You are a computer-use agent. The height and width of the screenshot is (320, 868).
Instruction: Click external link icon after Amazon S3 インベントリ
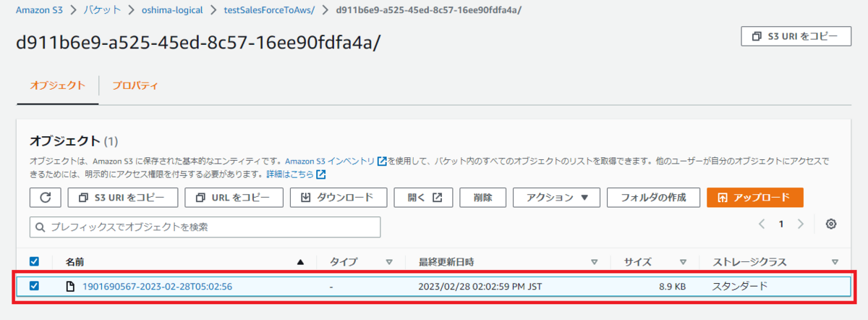[382, 161]
